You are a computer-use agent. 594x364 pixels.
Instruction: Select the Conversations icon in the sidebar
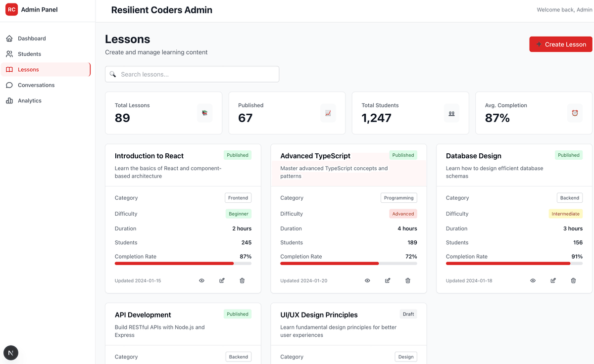8,85
